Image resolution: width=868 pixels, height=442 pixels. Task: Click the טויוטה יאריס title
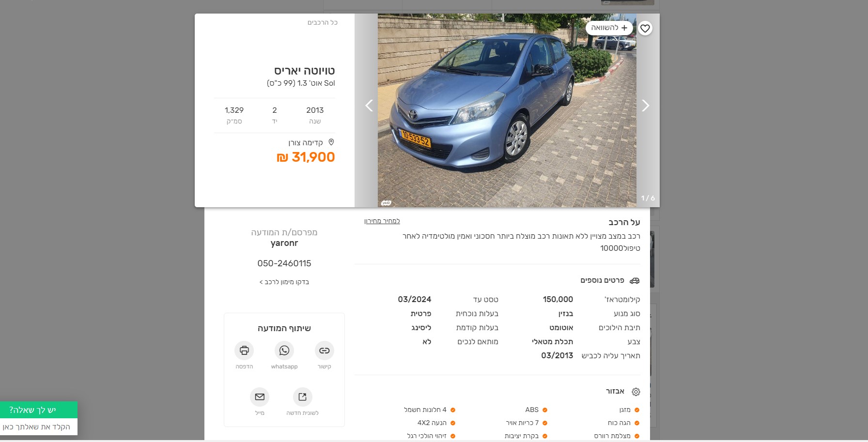305,71
